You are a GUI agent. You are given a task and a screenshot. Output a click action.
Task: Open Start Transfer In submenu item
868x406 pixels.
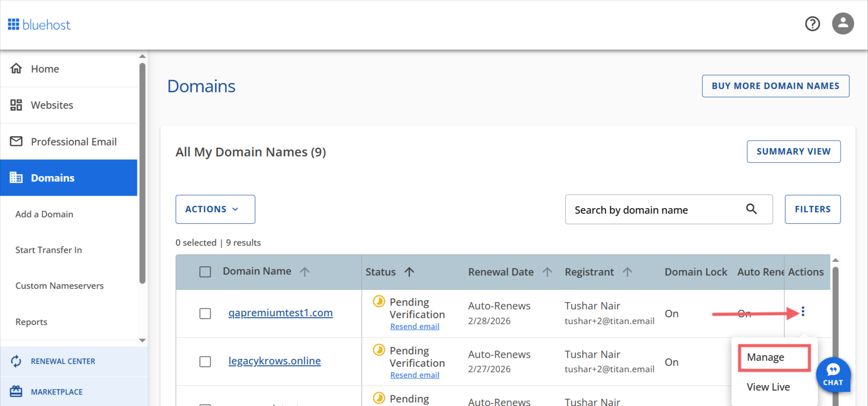(49, 250)
